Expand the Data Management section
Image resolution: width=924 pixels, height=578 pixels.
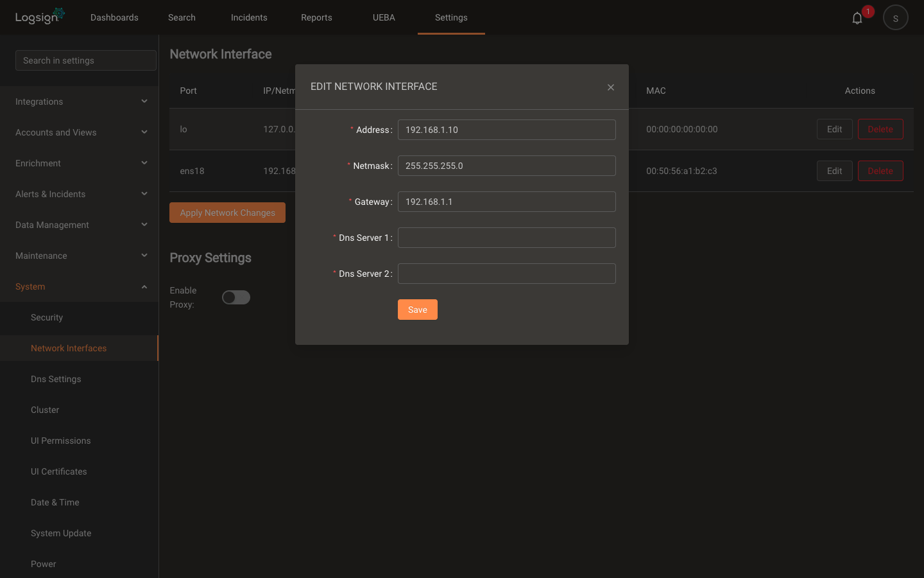click(80, 225)
